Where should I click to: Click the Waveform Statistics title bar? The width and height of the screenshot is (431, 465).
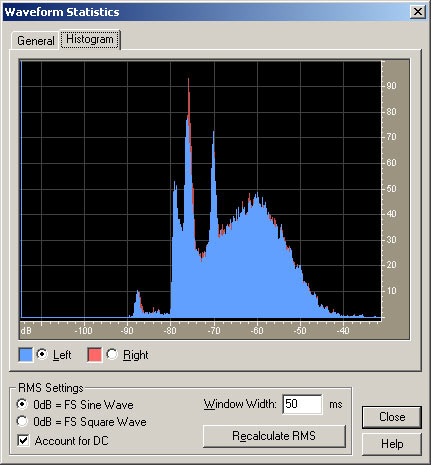pyautogui.click(x=207, y=12)
